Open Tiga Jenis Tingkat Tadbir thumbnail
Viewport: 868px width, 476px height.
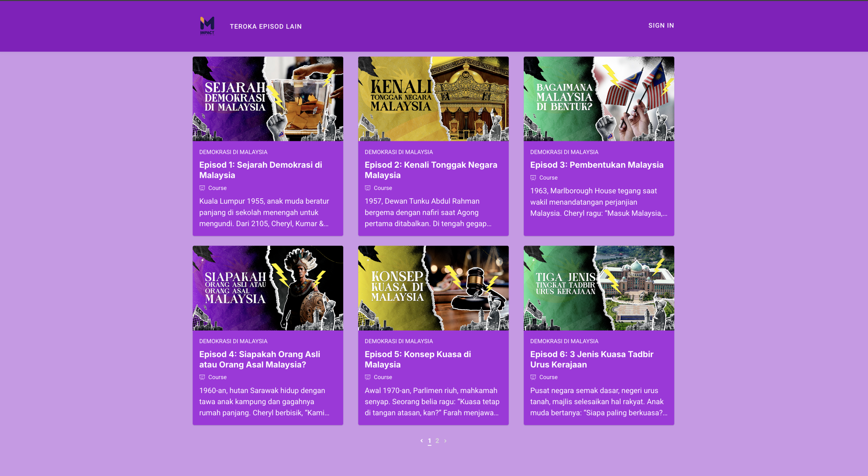(598, 288)
